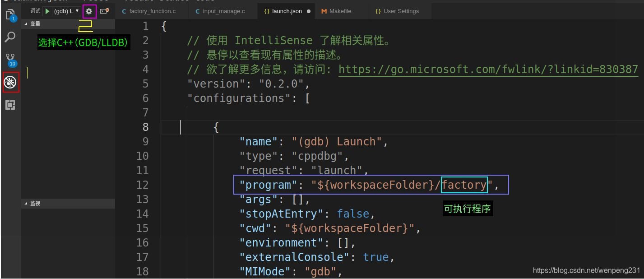This screenshot has height=279, width=644.
Task: Open the debug console icon
Action: click(x=104, y=11)
